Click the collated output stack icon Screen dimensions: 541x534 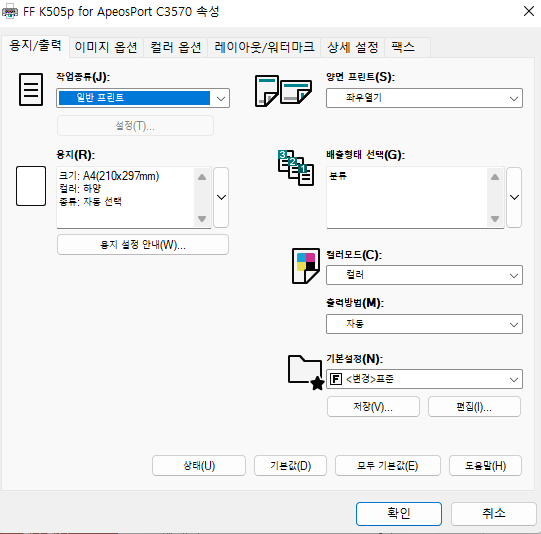[x=296, y=168]
